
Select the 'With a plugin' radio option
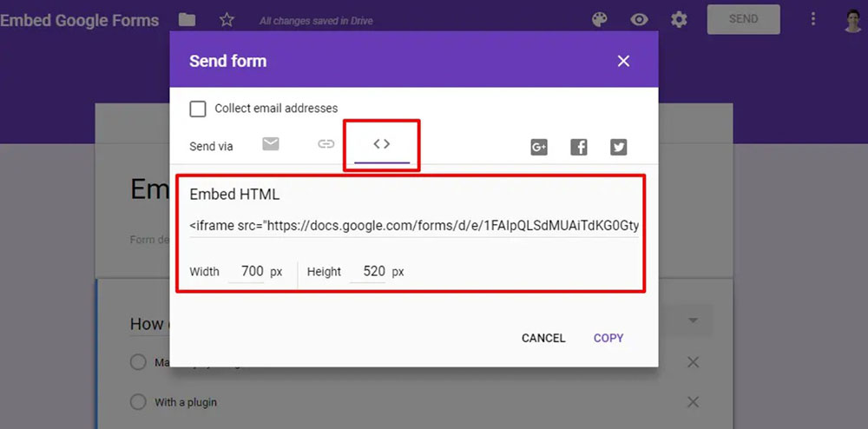coord(138,402)
